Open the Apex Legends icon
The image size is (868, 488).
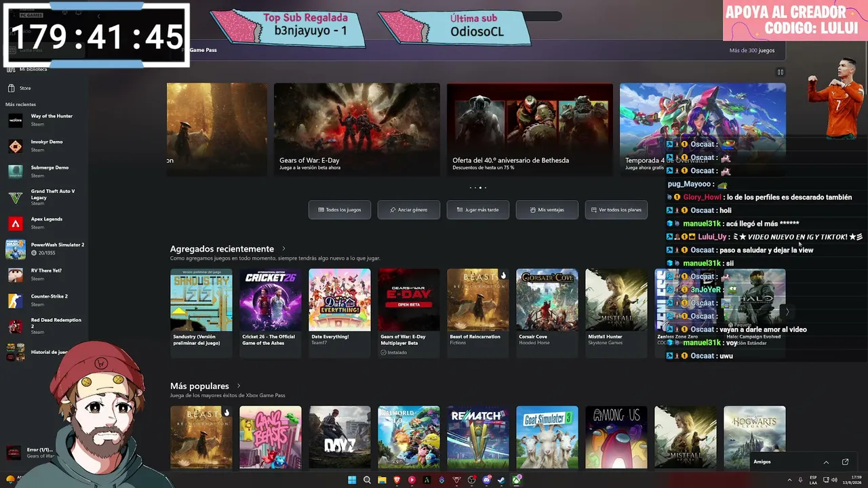point(15,223)
